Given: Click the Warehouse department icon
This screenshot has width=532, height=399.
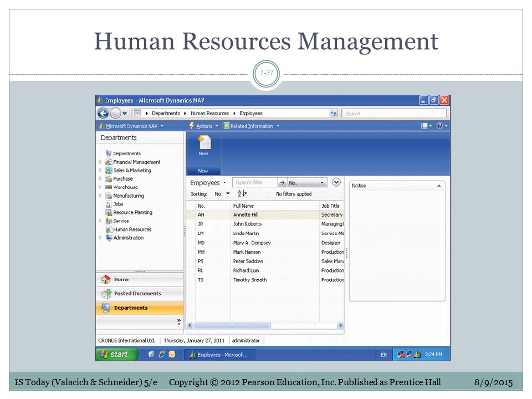Looking at the screenshot, I should [109, 187].
